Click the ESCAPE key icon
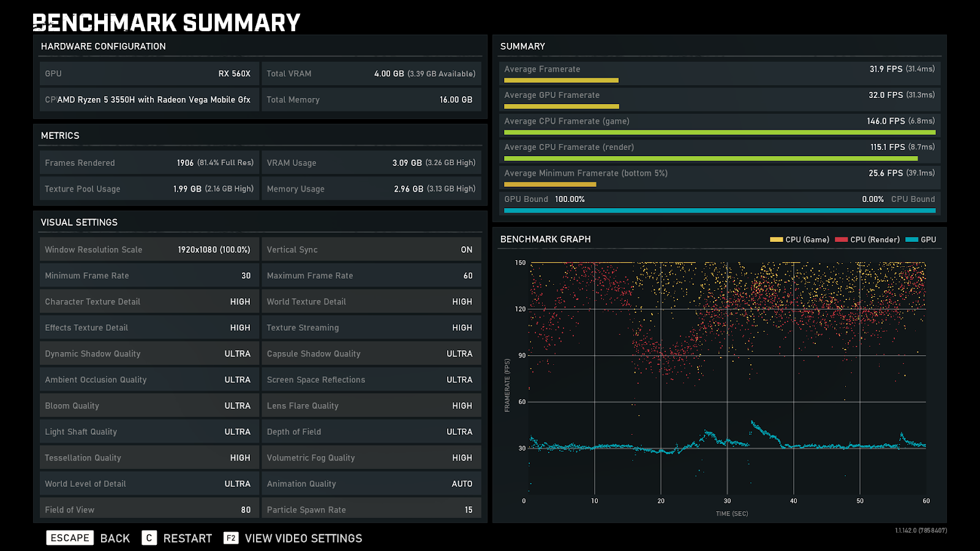Viewport: 980px width, 551px height. 70,538
